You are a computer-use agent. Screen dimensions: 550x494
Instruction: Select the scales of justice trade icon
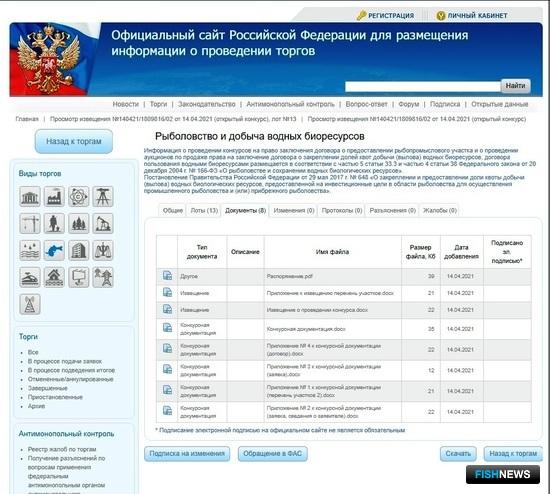(103, 251)
